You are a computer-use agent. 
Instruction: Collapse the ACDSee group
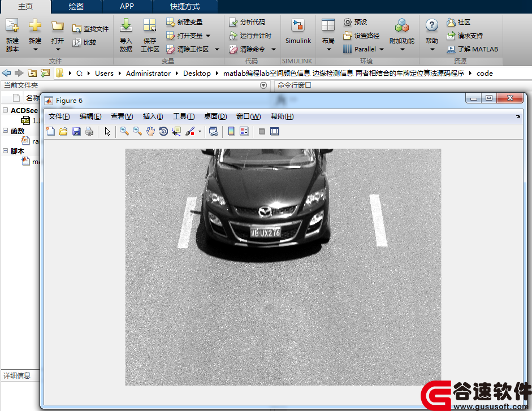[x=6, y=110]
